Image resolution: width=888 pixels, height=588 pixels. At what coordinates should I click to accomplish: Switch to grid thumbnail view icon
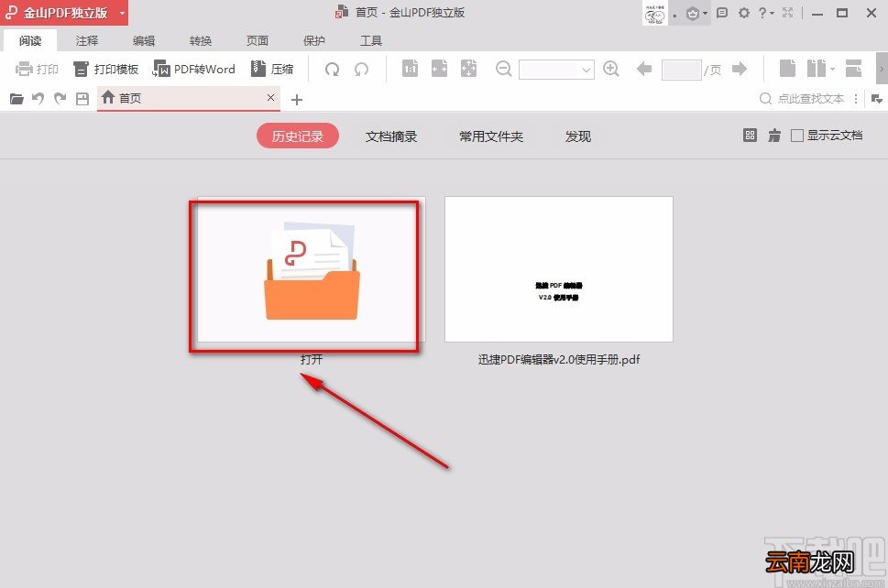point(750,136)
